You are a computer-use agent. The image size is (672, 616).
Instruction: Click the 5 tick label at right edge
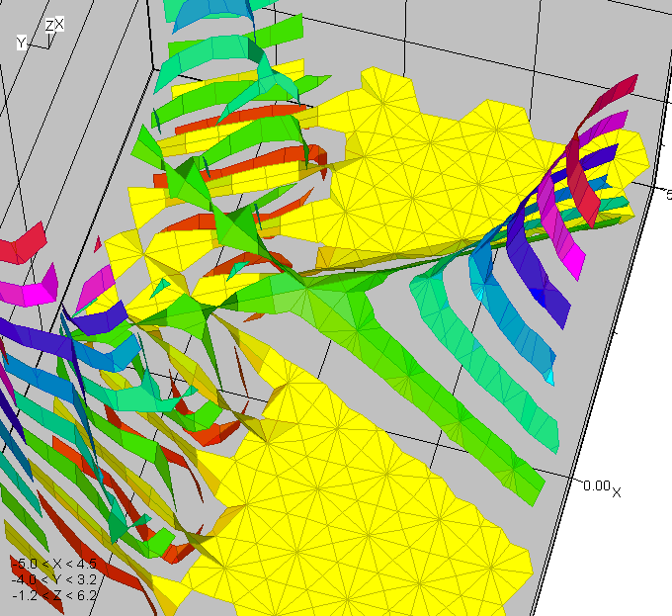click(667, 194)
